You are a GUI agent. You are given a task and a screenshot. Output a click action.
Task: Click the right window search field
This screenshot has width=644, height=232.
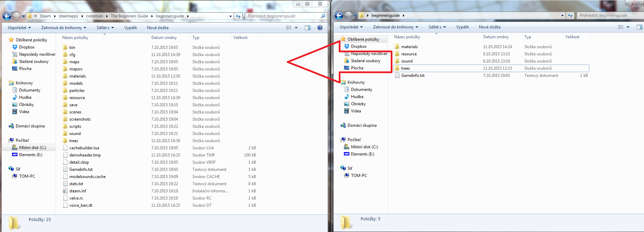[610, 15]
